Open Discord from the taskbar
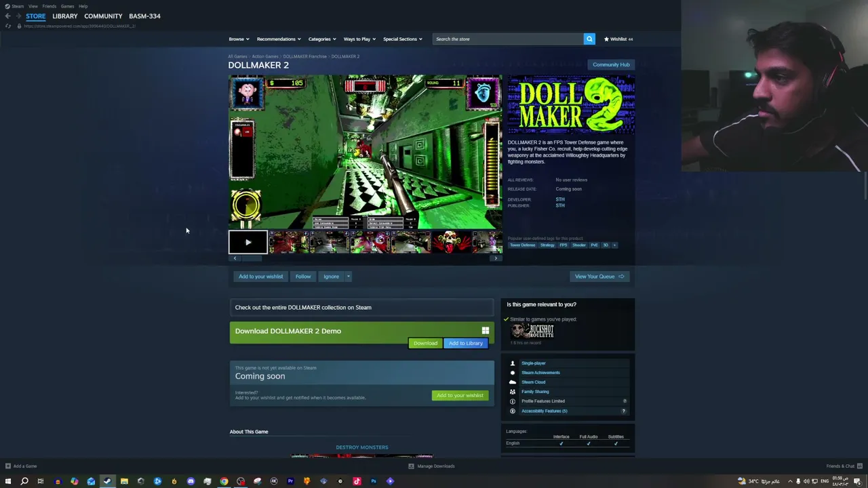 [x=191, y=481]
